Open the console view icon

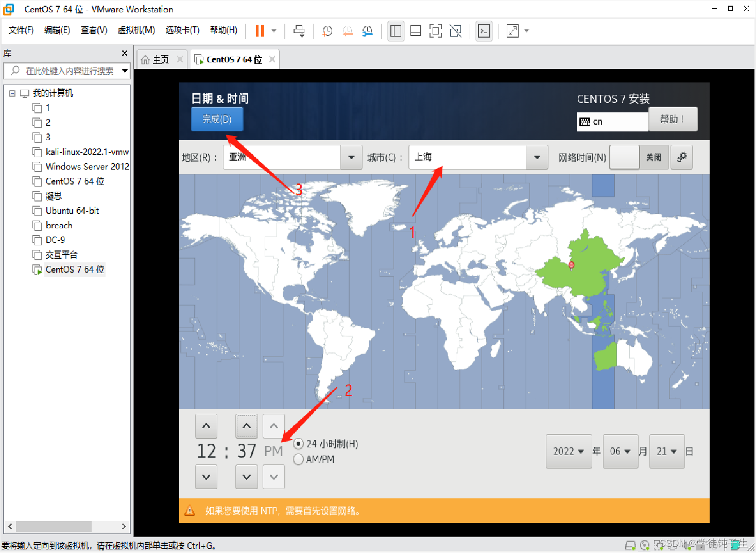[484, 31]
